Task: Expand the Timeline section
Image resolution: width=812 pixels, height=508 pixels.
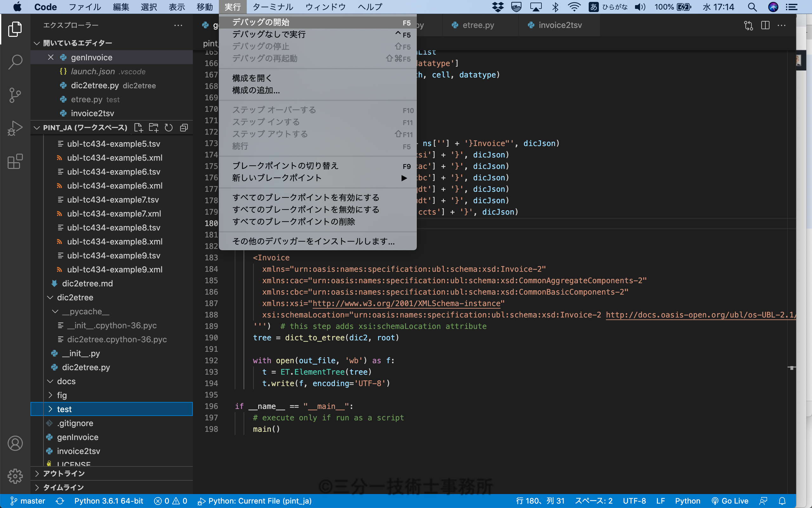Action: coord(37,487)
